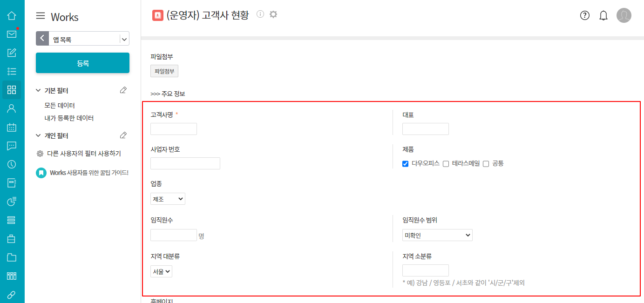
Task: Open the 업종 dropdown showing 제조
Action: [168, 199]
